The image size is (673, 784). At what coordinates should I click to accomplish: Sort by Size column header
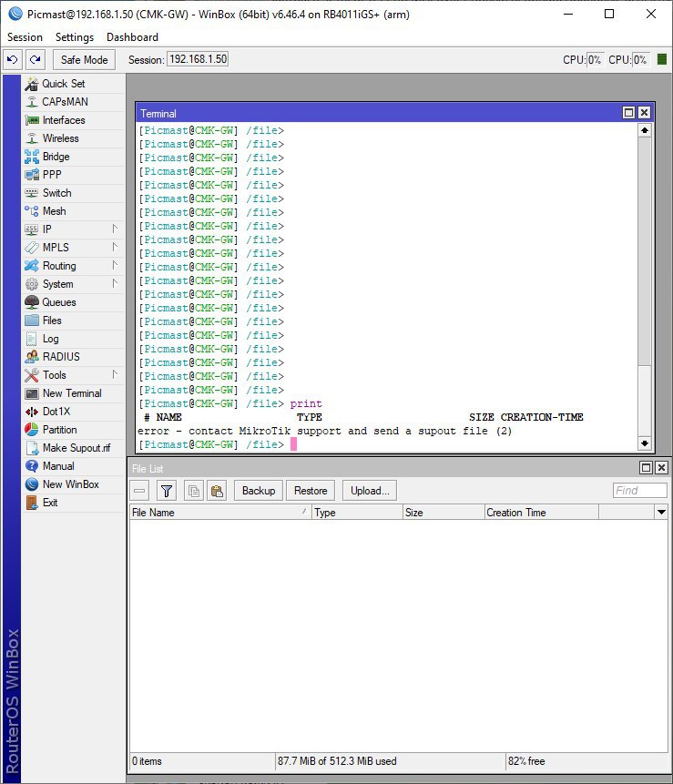pos(444,512)
